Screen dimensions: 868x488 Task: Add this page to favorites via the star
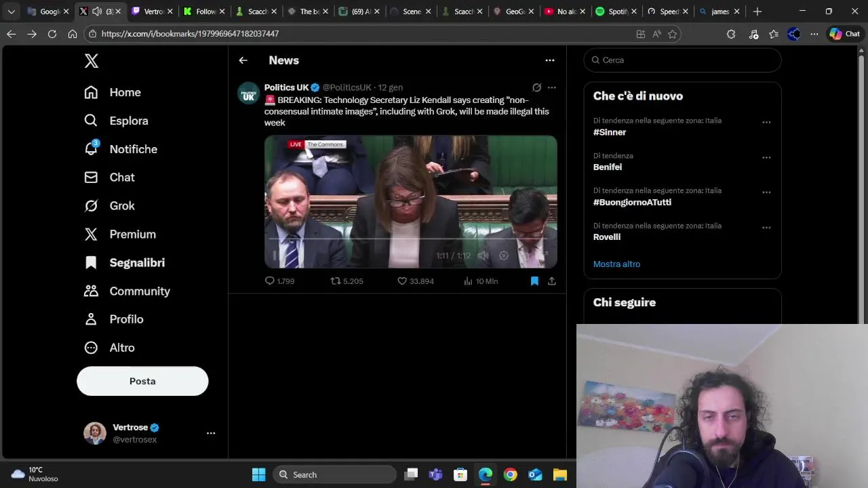672,34
